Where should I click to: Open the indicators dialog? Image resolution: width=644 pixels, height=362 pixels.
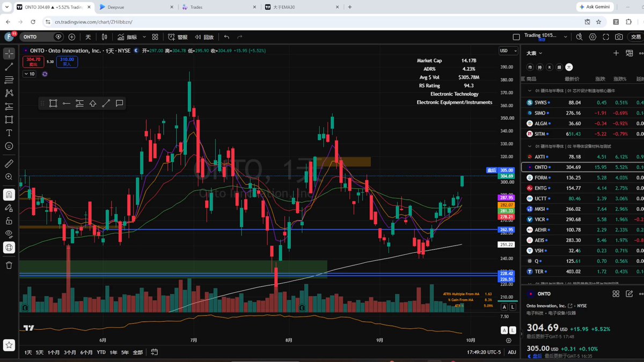128,37
